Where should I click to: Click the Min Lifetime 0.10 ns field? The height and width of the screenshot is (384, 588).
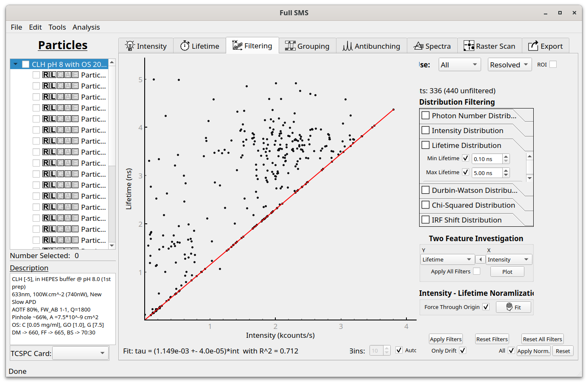487,159
